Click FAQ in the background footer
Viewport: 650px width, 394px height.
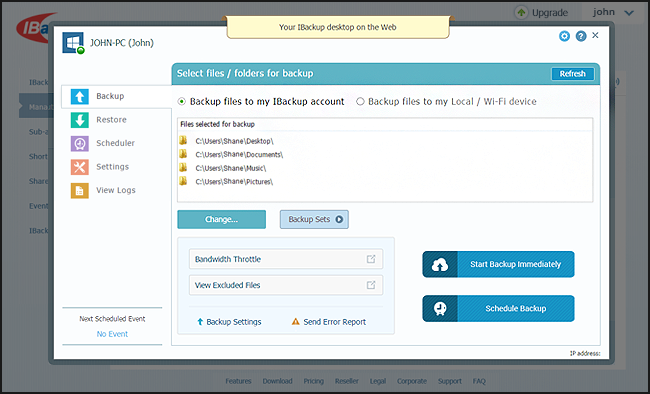pos(479,381)
